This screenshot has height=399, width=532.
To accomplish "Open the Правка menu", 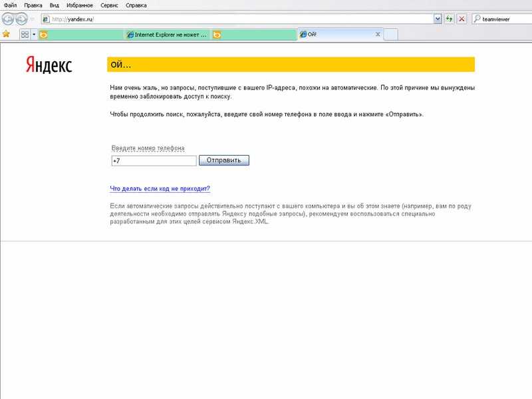I will tap(33, 5).
